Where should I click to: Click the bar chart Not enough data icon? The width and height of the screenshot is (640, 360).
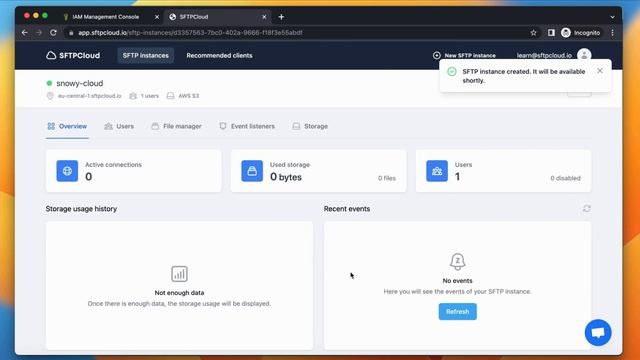(179, 274)
